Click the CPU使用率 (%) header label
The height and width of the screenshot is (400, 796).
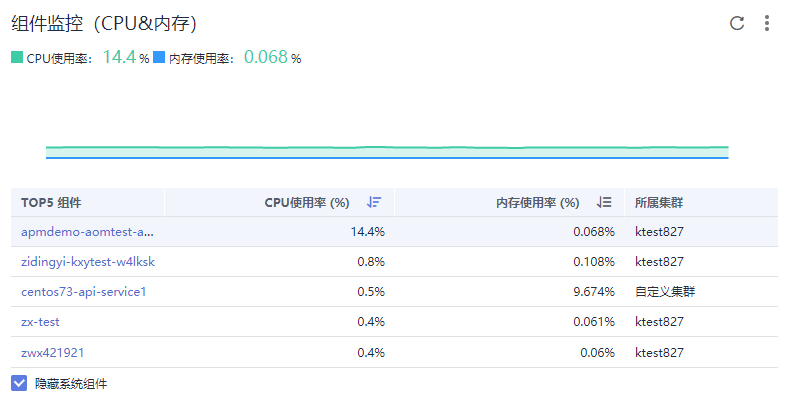(x=306, y=202)
